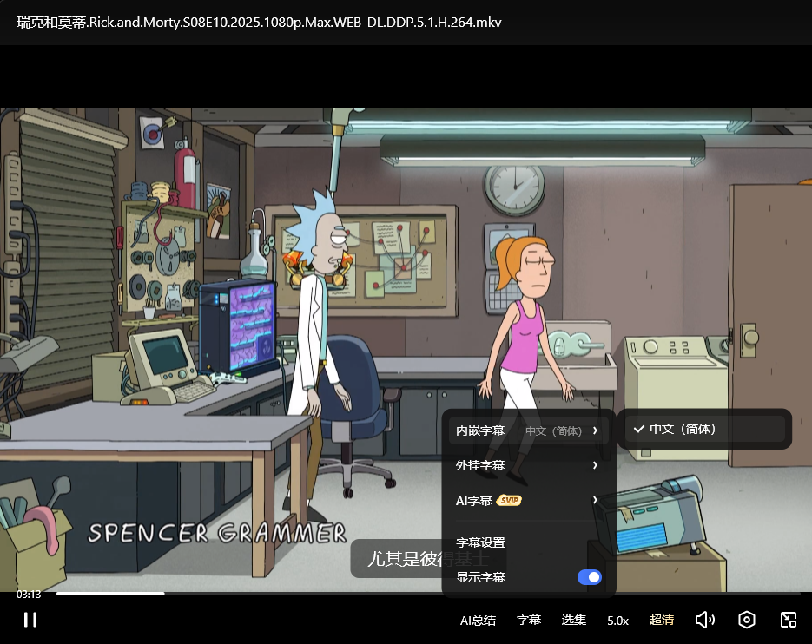Screen dimensions: 812x644
Task: Click the chevron next to 内嵌字幕
Action: pyautogui.click(x=595, y=430)
